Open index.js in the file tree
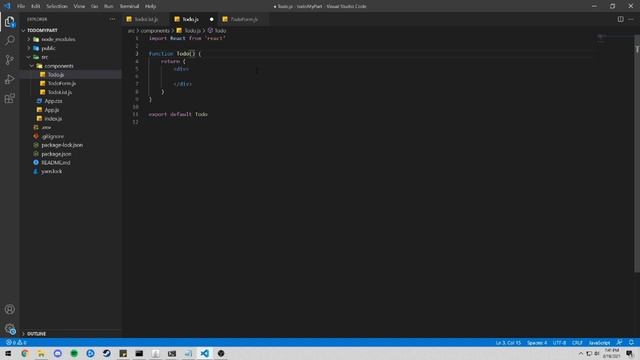The image size is (640, 360). tap(53, 118)
